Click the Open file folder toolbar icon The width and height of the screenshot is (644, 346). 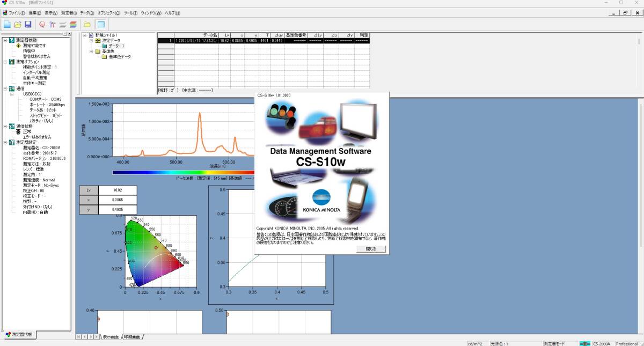point(18,24)
